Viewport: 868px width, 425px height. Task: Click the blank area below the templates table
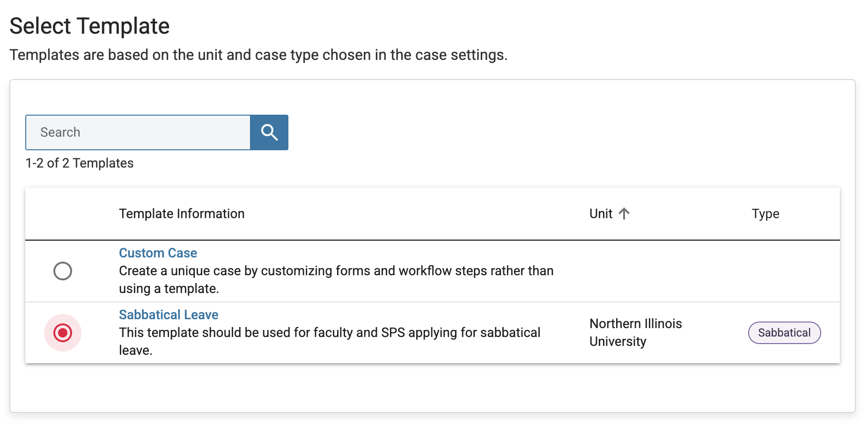(432, 388)
